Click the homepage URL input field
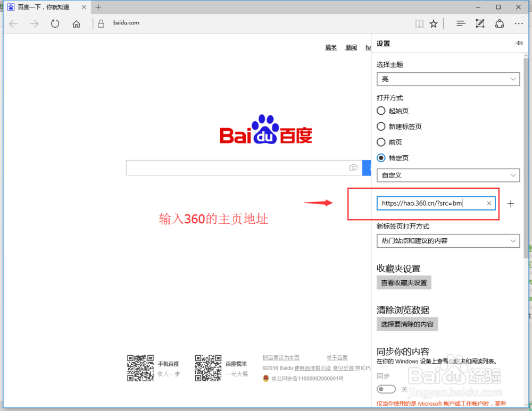The image size is (532, 411). pos(436,203)
